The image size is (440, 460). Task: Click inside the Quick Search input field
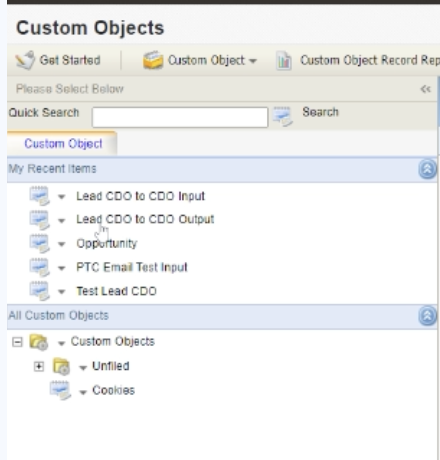(180, 117)
